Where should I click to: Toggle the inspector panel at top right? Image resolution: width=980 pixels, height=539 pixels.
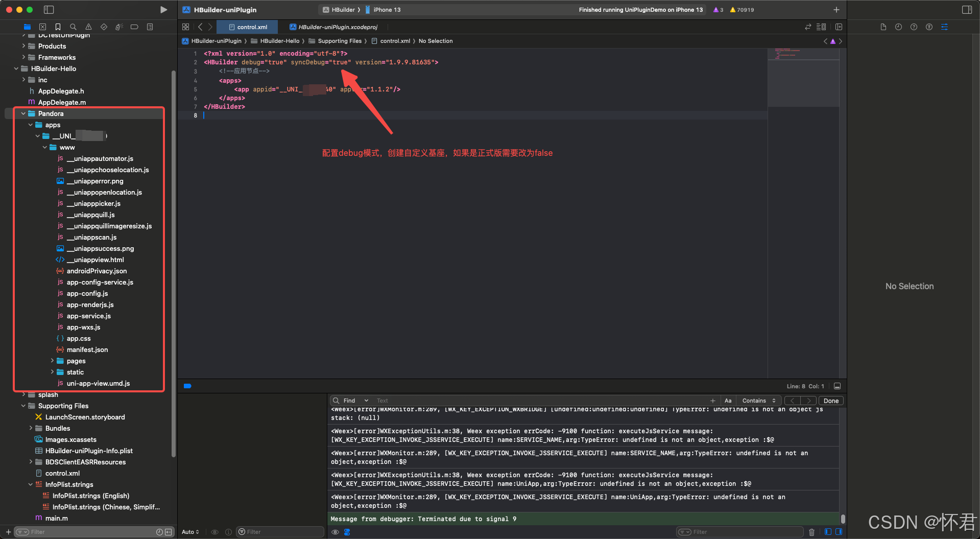(967, 10)
